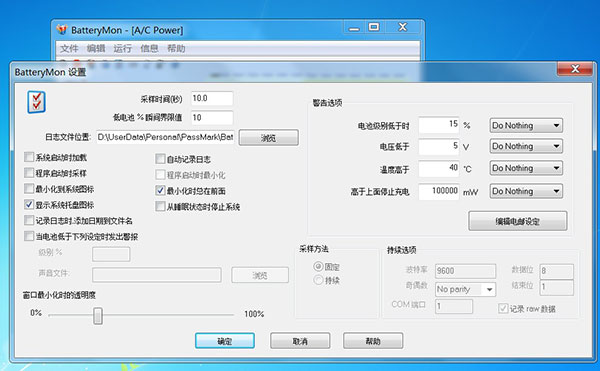Open 运行 menu in BatteryMon window

(123, 48)
